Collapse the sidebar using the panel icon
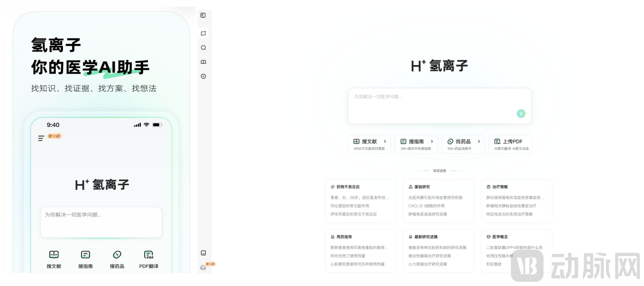Screen dimensions: 644x286 coord(203,15)
